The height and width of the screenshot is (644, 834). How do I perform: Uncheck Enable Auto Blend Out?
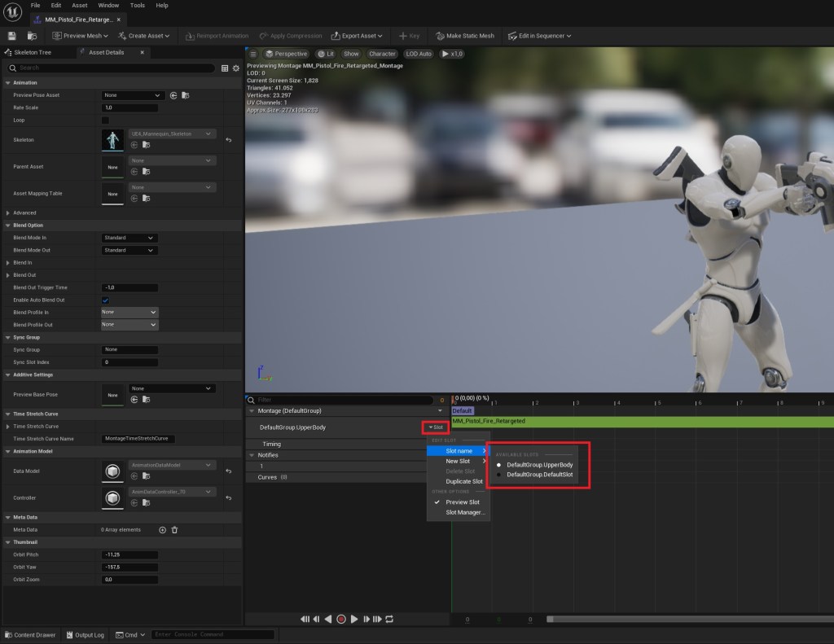[105, 300]
